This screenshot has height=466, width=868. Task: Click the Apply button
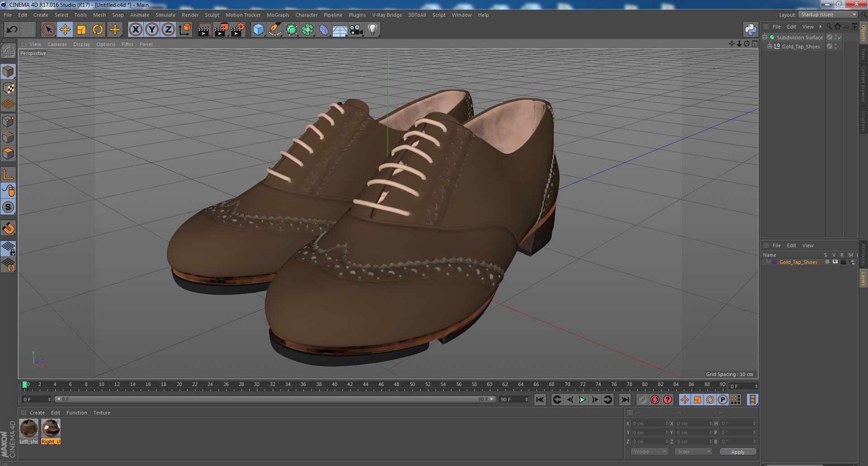tap(738, 452)
